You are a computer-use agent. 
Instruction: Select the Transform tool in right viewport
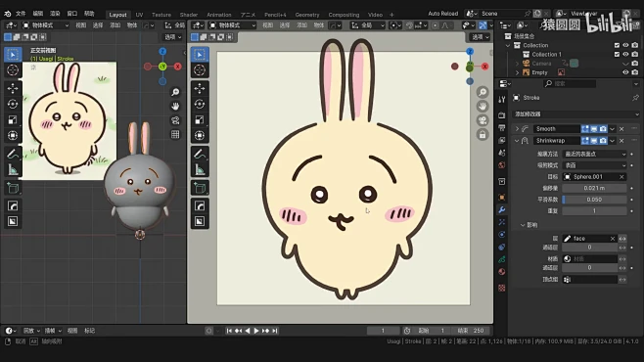(x=200, y=135)
